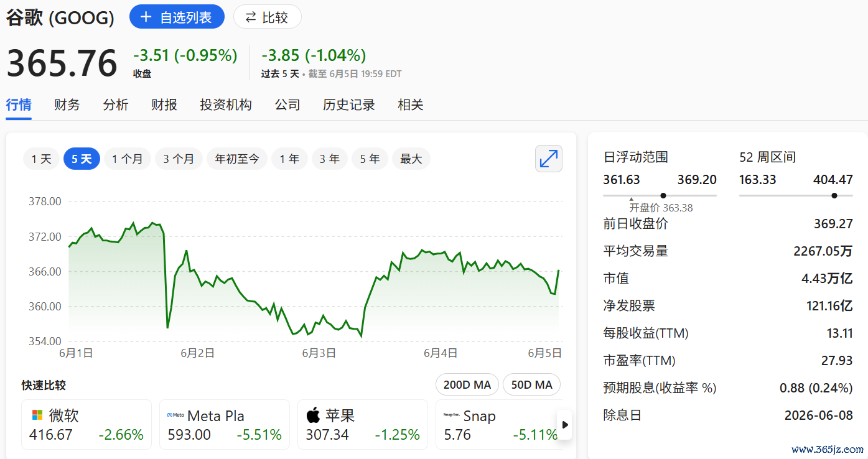Click the 平均交易量 value 2267.05万
The width and height of the screenshot is (868, 459).
point(823,251)
